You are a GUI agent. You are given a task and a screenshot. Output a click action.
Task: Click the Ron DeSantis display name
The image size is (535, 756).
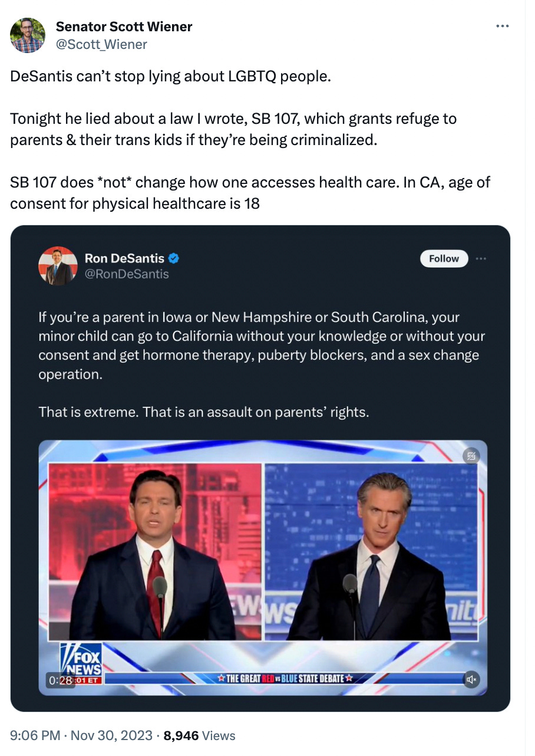[124, 258]
